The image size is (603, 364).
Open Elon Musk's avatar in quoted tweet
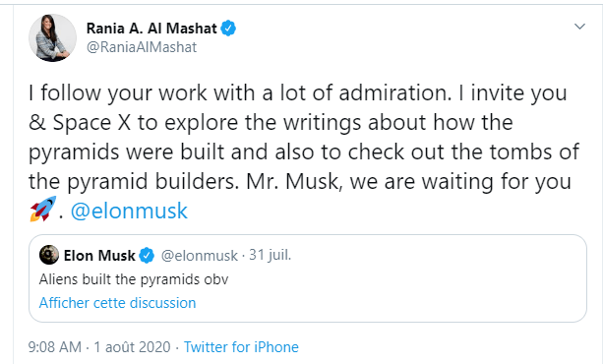click(x=49, y=255)
